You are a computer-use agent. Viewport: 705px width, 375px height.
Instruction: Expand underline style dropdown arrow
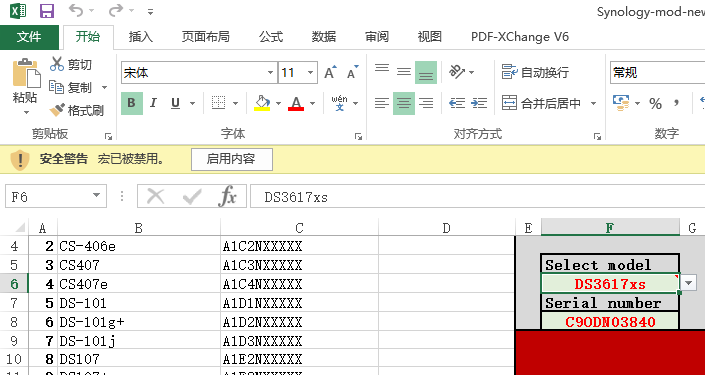(192, 104)
